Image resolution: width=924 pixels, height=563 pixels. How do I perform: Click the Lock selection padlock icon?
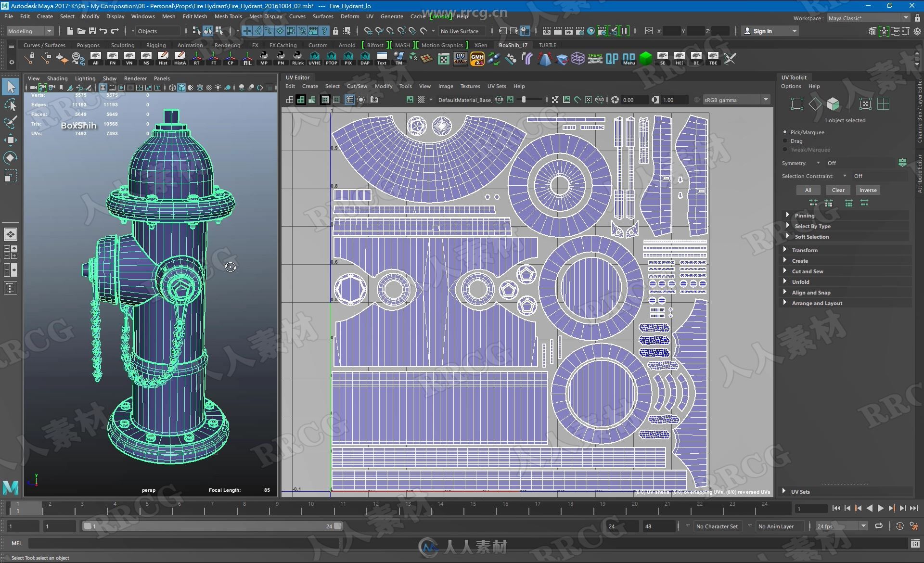[335, 31]
